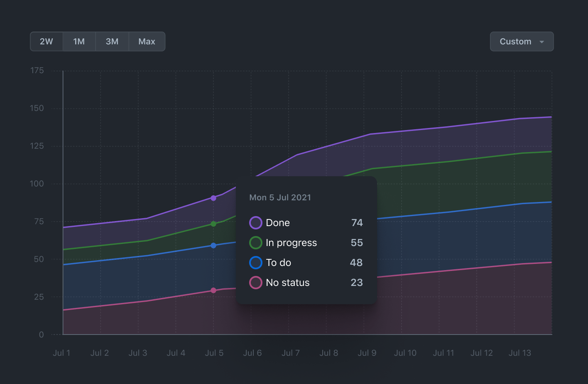Viewport: 588px width, 384px height.
Task: Click the Done value 74 in tooltip
Action: tap(357, 223)
